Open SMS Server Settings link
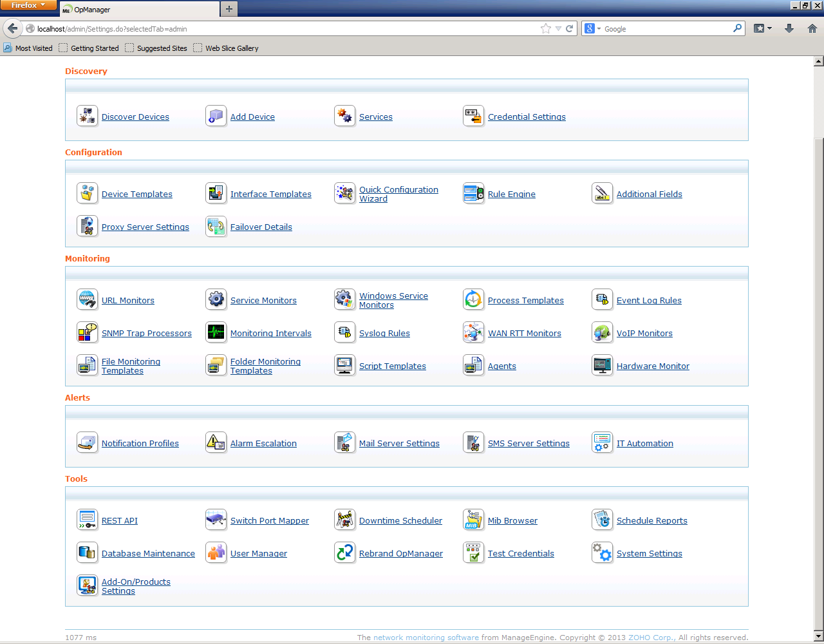The width and height of the screenshot is (824, 644). 529,443
